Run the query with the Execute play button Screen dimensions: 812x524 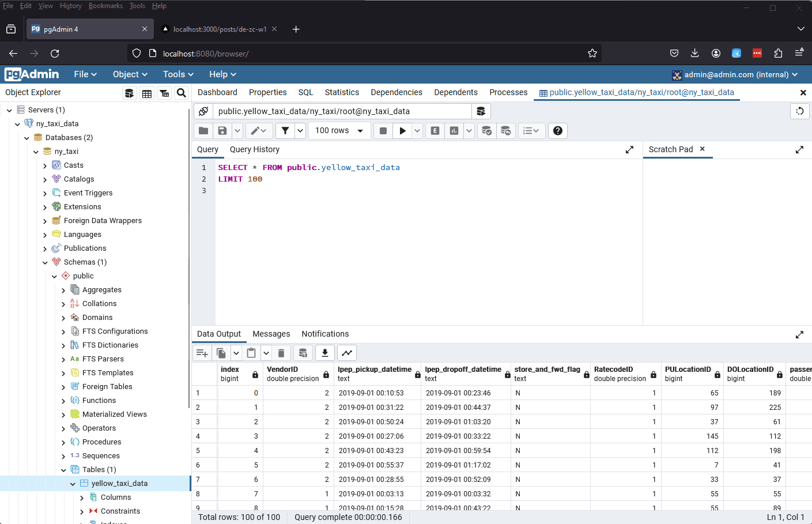coord(403,131)
